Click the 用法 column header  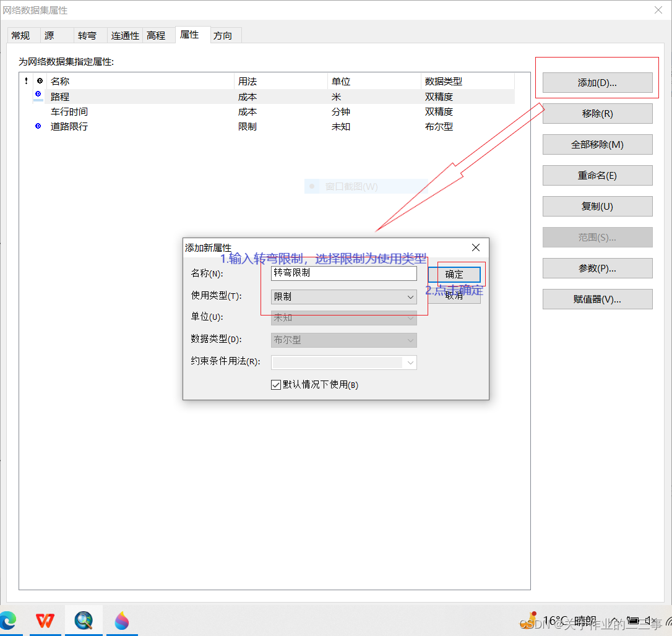point(281,81)
